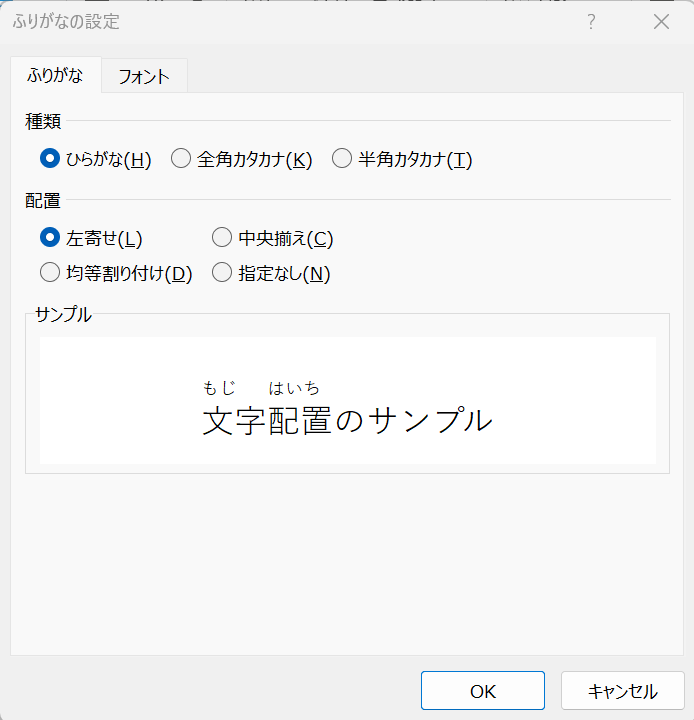Screen dimensions: 694x720
Task: Set alignment to 中央揃え
Action: point(222,238)
